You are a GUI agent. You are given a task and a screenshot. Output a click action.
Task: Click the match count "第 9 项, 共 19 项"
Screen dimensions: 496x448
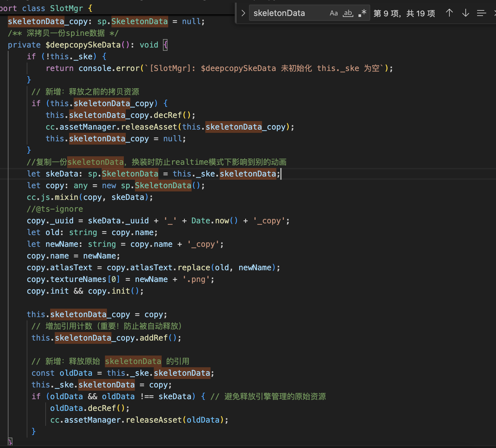coord(404,13)
